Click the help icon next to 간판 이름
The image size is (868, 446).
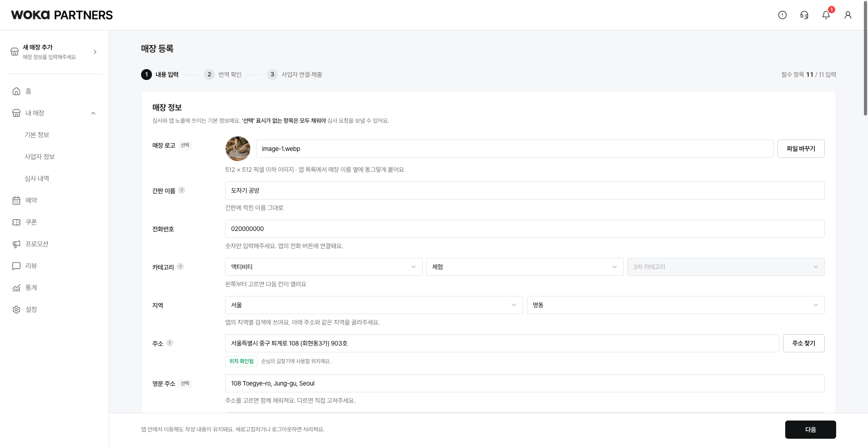point(182,190)
